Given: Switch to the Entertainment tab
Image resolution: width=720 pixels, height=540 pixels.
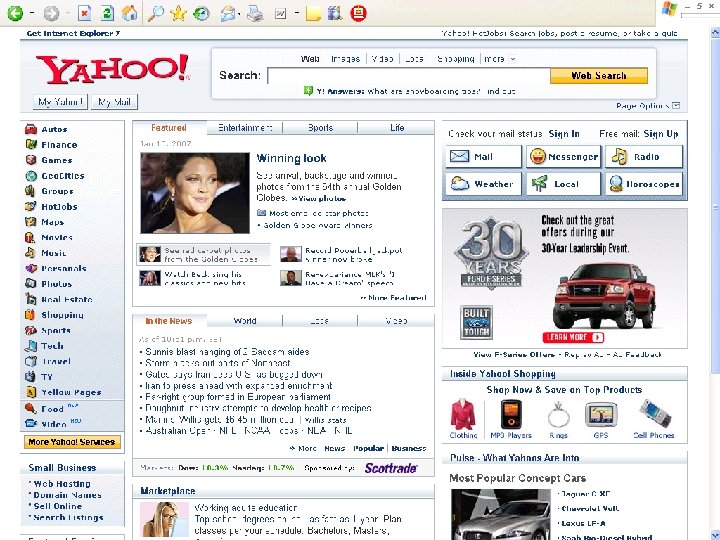Looking at the screenshot, I should (x=245, y=128).
